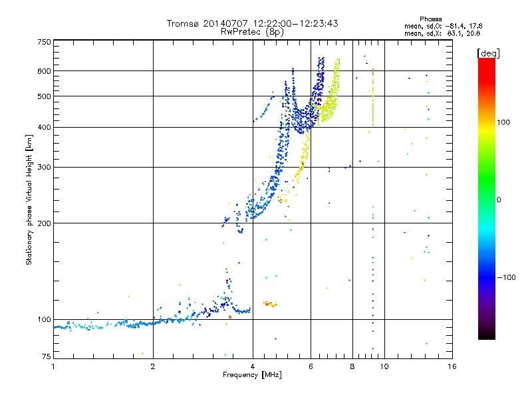Click the light-blue E-layer trace near 1 MHz
The width and height of the screenshot is (532, 399).
62,327
